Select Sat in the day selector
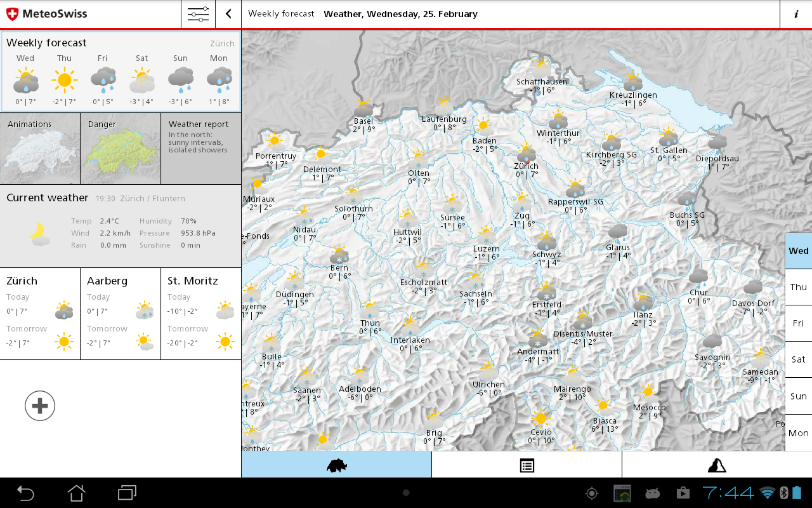812x508 pixels. [x=799, y=359]
